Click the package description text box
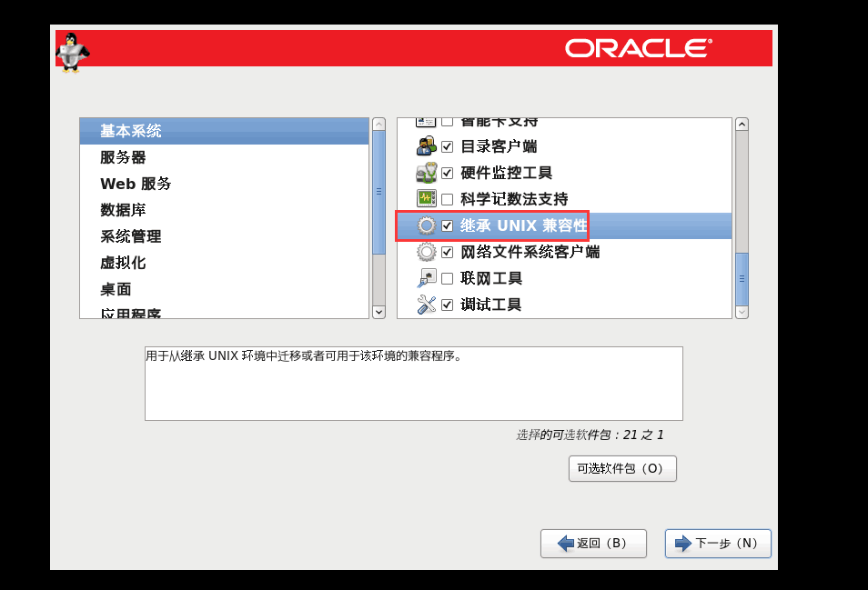This screenshot has height=590, width=868. click(413, 383)
